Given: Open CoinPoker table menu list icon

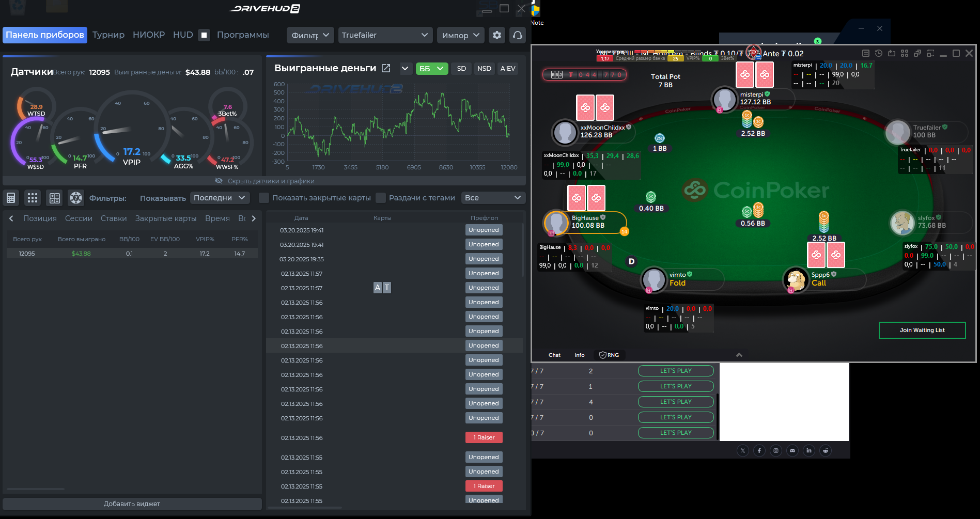Looking at the screenshot, I should [866, 53].
